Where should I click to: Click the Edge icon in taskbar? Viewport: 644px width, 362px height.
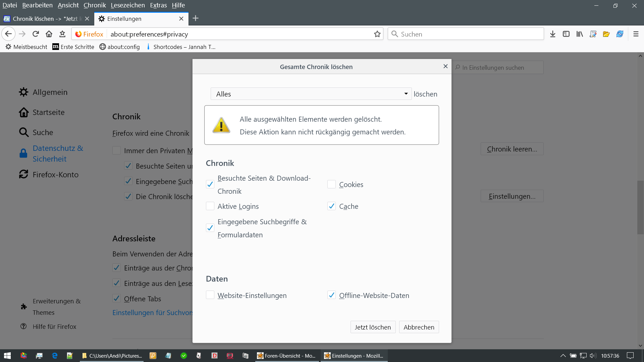[55, 356]
